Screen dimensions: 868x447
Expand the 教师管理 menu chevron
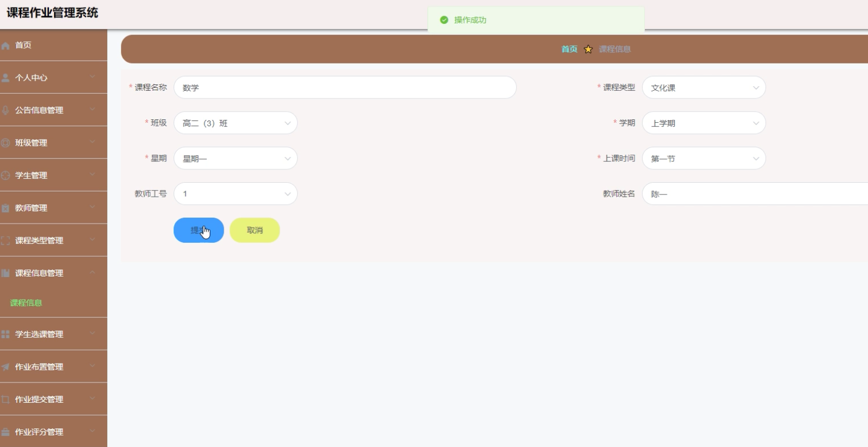click(93, 208)
